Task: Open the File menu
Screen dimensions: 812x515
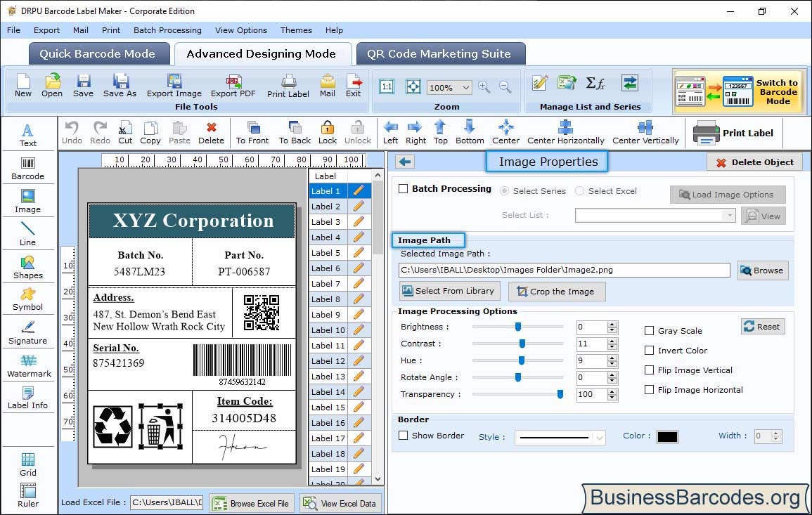Action: pos(13,30)
